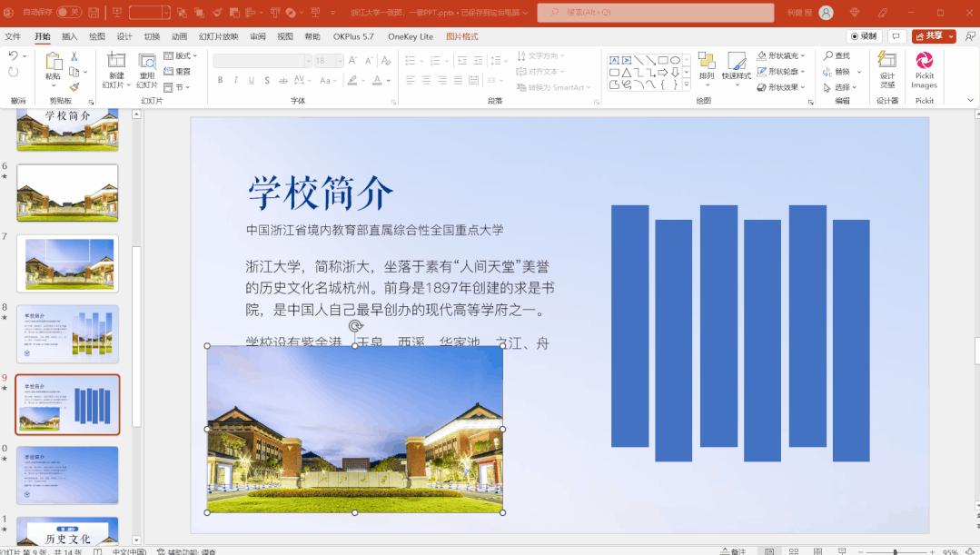Click the Pickit Images icon
The width and height of the screenshot is (980, 555).
(x=924, y=73)
